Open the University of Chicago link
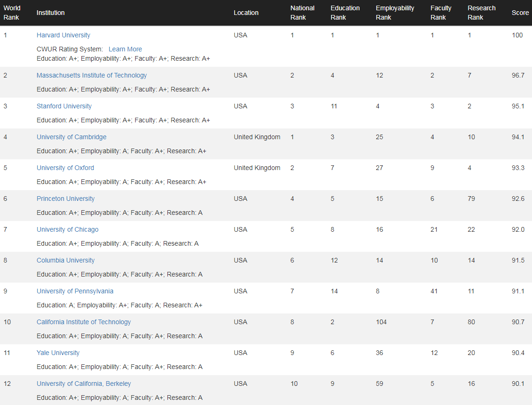This screenshot has height=405, width=532. click(x=67, y=229)
